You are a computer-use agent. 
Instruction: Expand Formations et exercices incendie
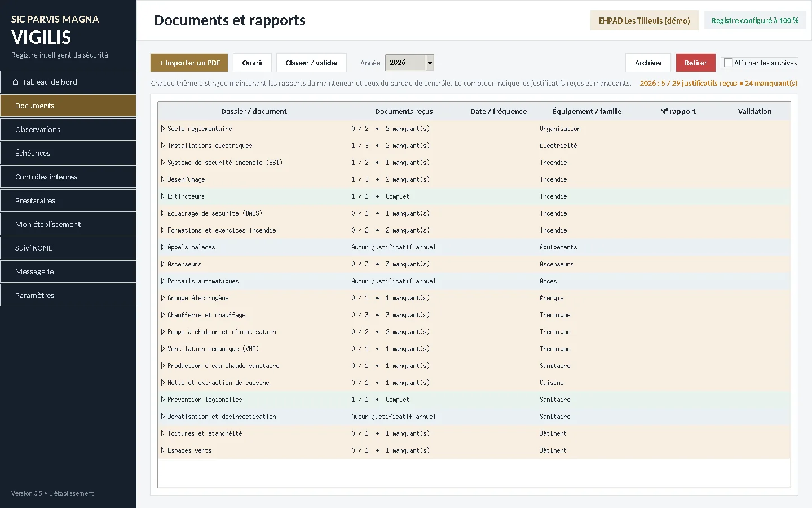pyautogui.click(x=163, y=230)
